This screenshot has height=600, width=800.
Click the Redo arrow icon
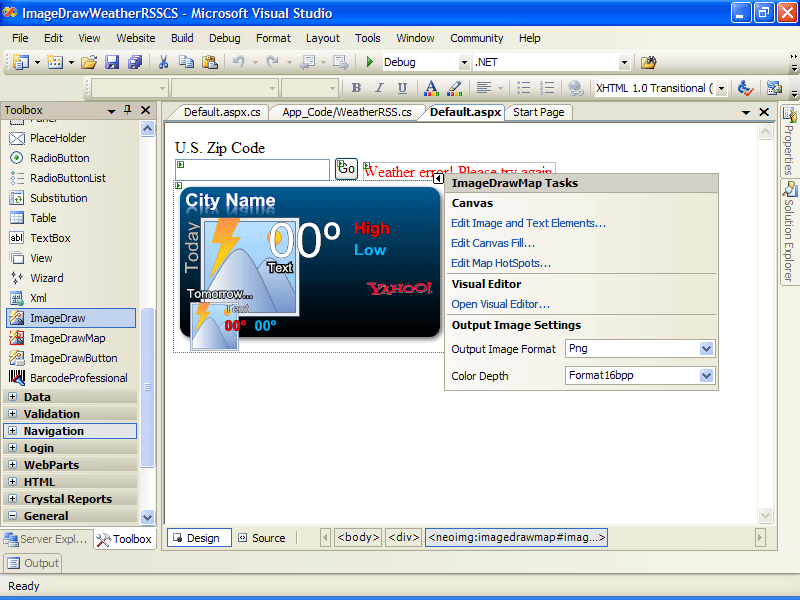pos(272,62)
